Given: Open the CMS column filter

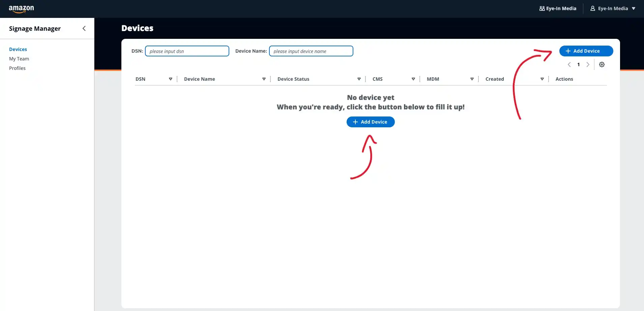Looking at the screenshot, I should (413, 79).
